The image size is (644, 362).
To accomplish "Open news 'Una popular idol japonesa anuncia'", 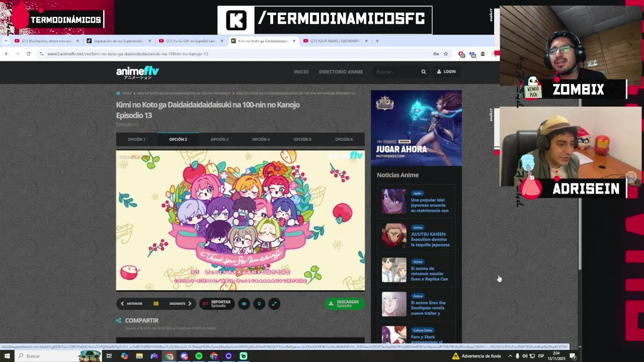I will pyautogui.click(x=430, y=205).
